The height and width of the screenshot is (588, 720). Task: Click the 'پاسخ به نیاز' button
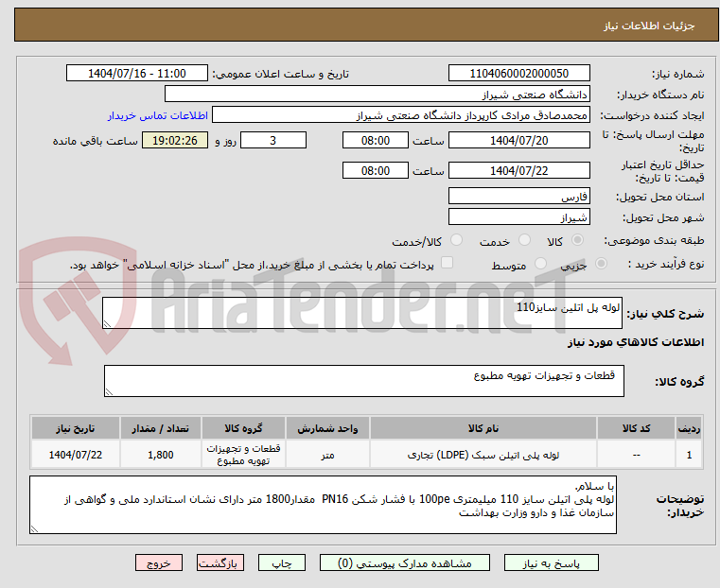pyautogui.click(x=551, y=562)
